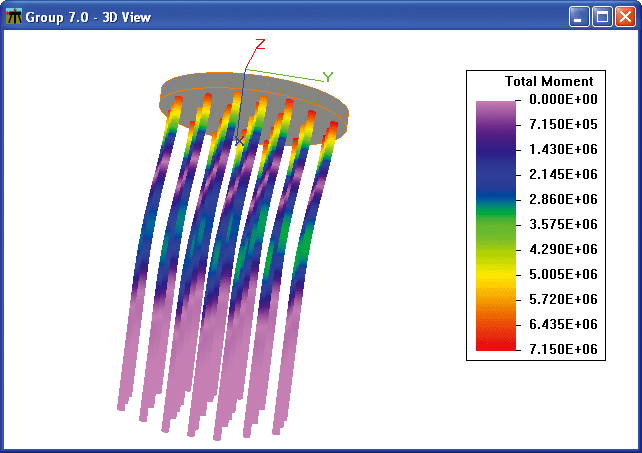Select the 2.145E+06 legend value
642x453 pixels.
(563, 174)
